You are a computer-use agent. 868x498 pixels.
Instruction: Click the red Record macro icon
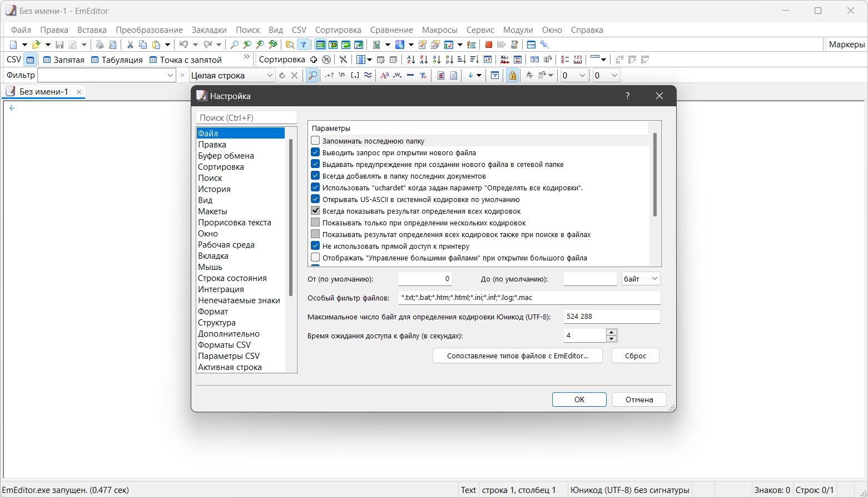(x=488, y=45)
